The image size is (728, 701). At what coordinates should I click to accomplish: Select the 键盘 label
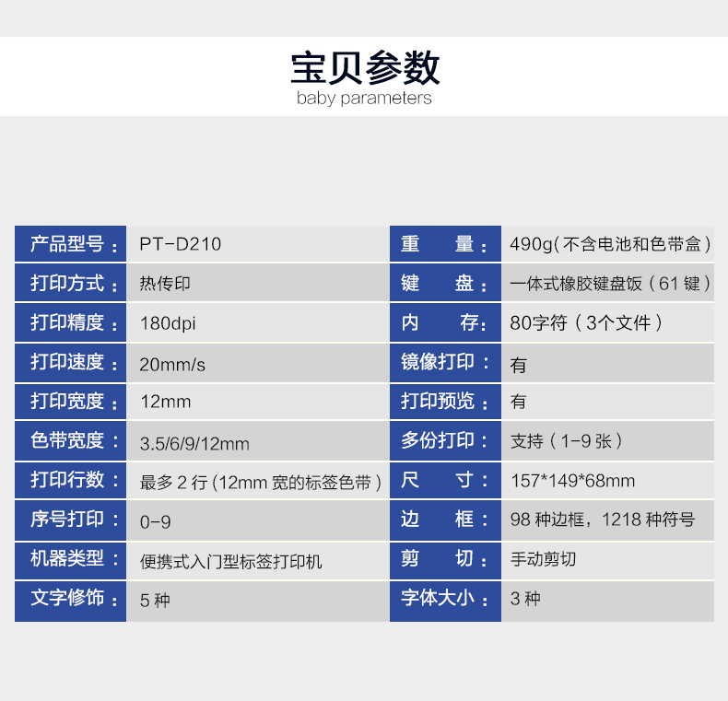click(x=445, y=282)
